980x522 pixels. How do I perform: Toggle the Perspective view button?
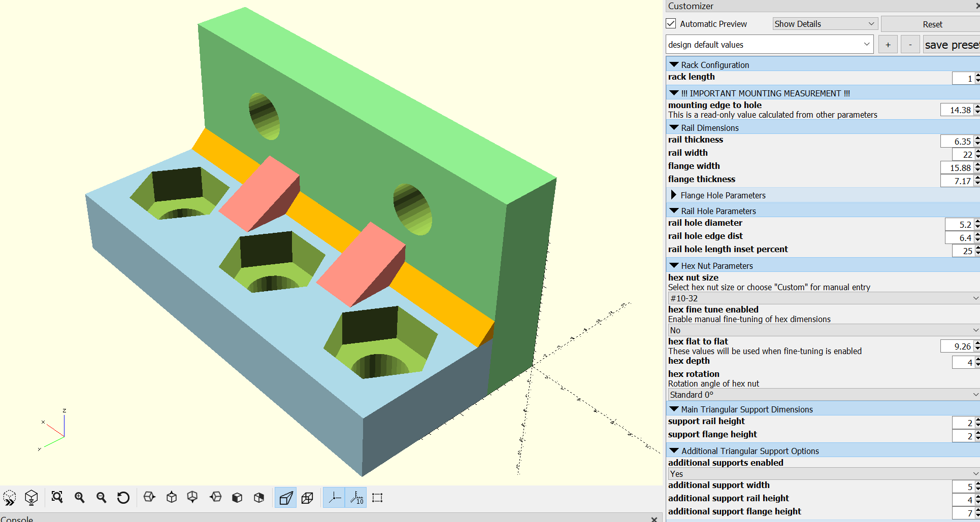[x=286, y=498]
